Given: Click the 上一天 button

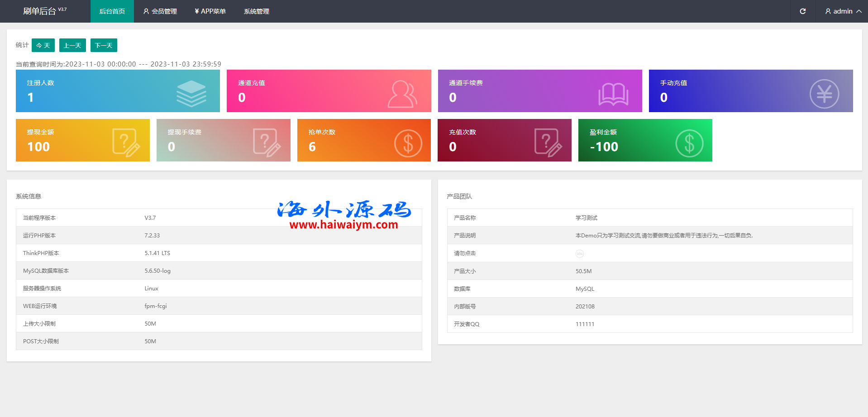Looking at the screenshot, I should tap(72, 45).
